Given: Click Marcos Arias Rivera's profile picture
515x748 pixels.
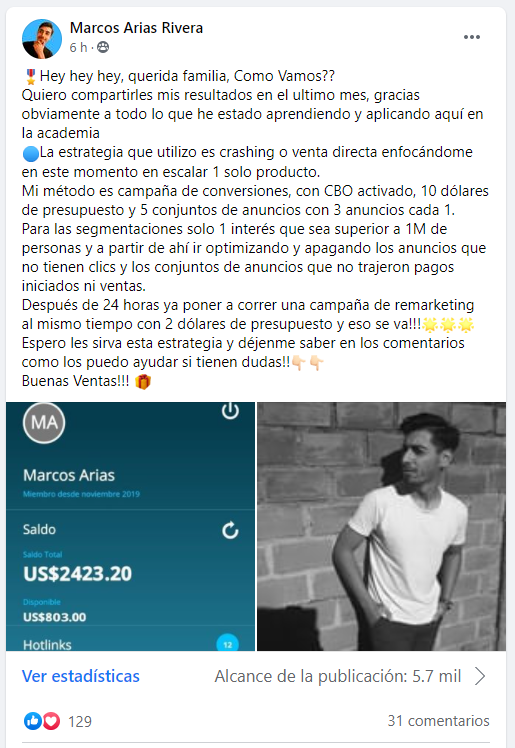Looking at the screenshot, I should pyautogui.click(x=42, y=39).
